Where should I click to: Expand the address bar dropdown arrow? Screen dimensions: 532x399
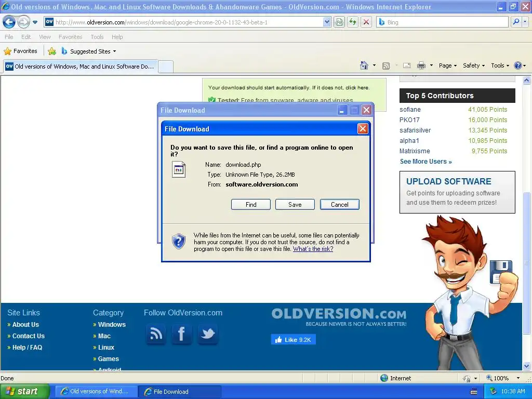pos(327,22)
